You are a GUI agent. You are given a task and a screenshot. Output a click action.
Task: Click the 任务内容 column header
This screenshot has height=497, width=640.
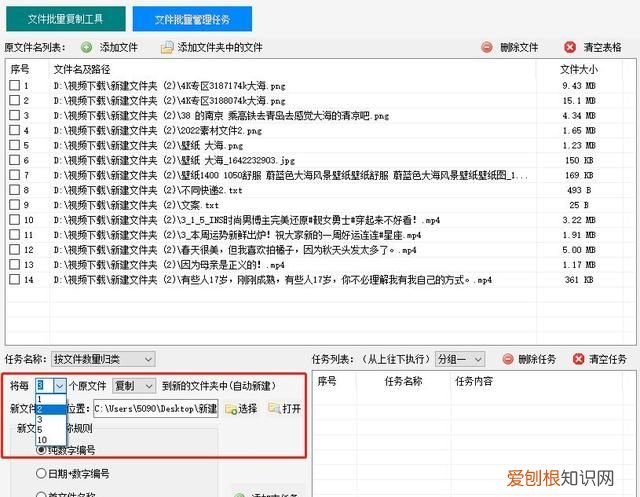click(x=474, y=381)
